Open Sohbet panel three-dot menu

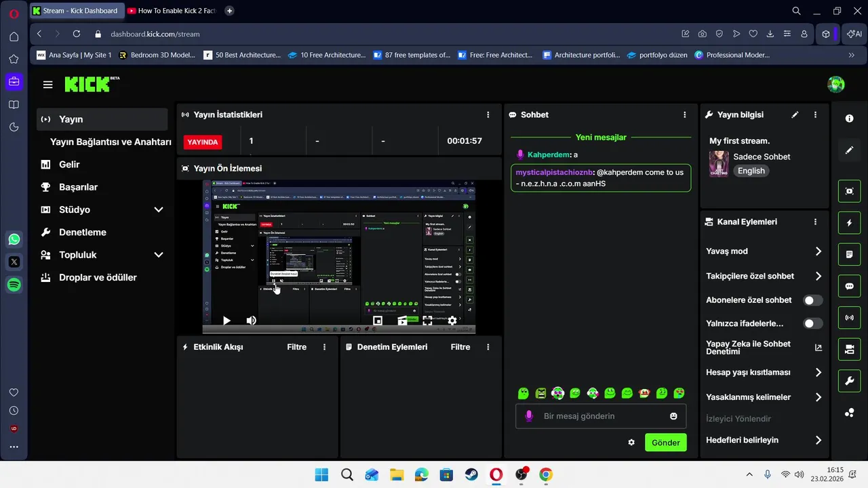point(685,115)
